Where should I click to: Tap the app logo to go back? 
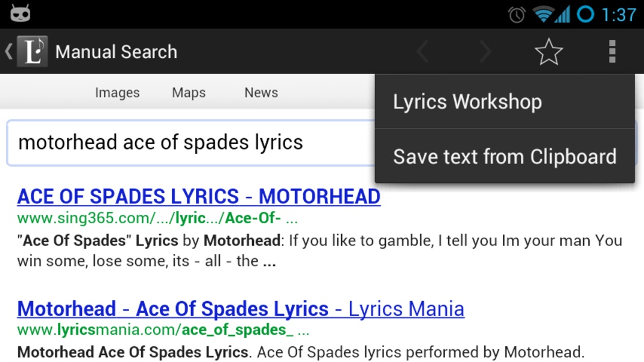pos(32,51)
